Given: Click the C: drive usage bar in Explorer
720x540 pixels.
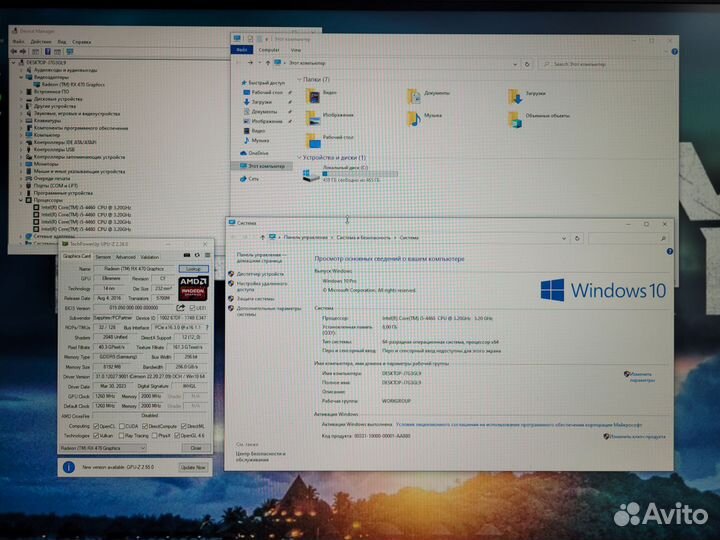Looking at the screenshot, I should point(360,174).
